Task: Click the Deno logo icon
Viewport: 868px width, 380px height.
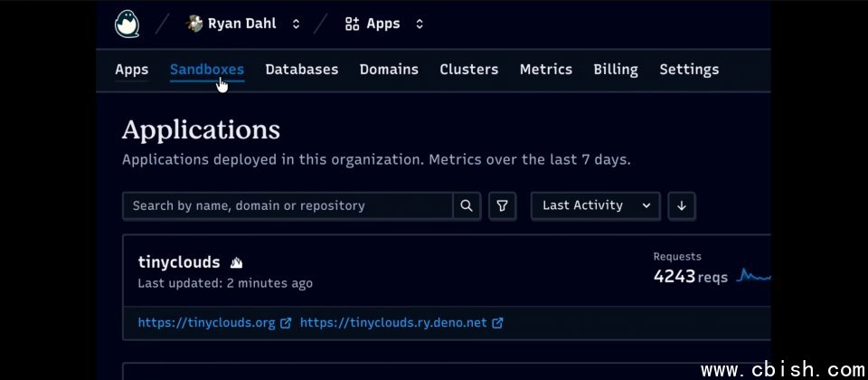Action: click(127, 24)
